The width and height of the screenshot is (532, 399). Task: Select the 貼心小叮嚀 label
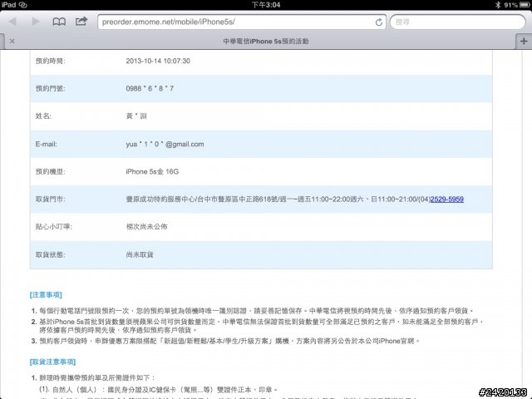pyautogui.click(x=53, y=227)
